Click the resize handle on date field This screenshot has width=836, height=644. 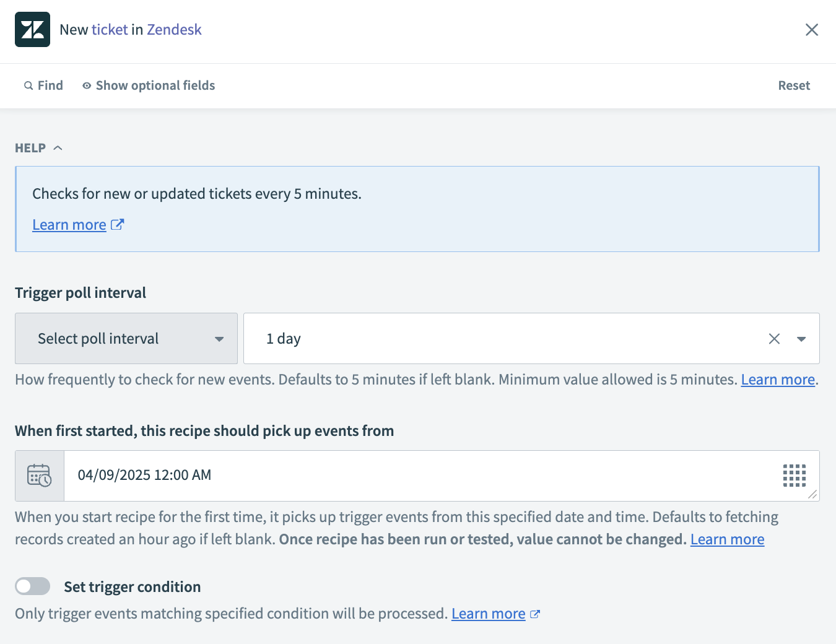812,494
